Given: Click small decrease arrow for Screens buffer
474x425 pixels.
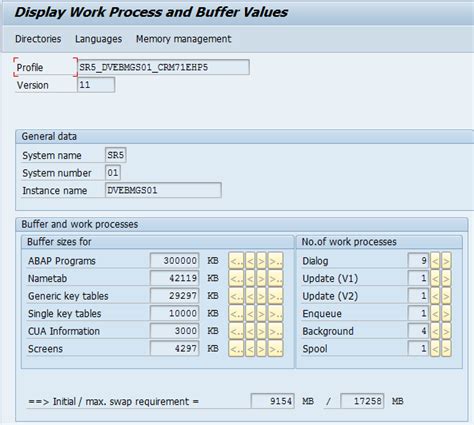Looking at the screenshot, I should [x=250, y=349].
